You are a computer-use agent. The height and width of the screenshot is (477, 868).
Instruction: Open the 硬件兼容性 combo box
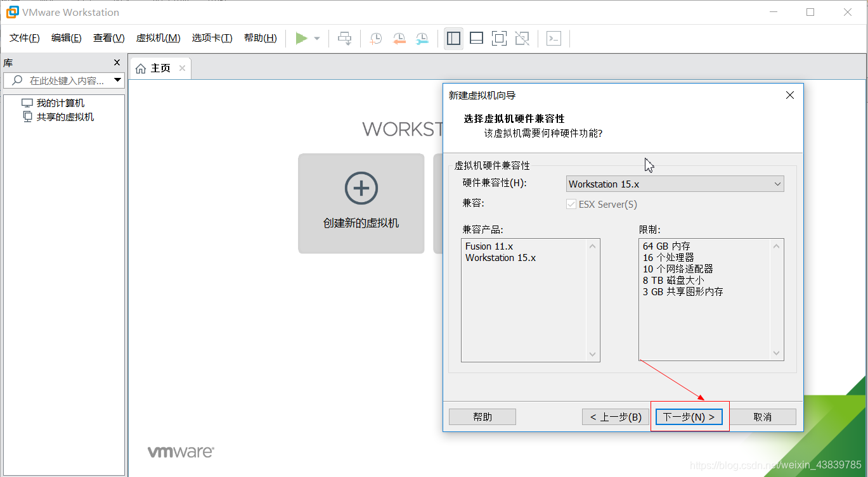pos(675,184)
